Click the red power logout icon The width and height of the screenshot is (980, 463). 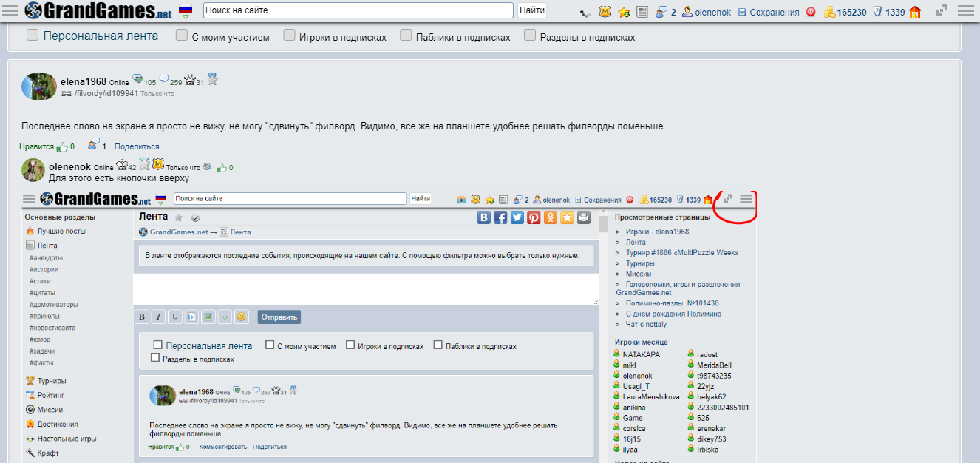click(811, 12)
